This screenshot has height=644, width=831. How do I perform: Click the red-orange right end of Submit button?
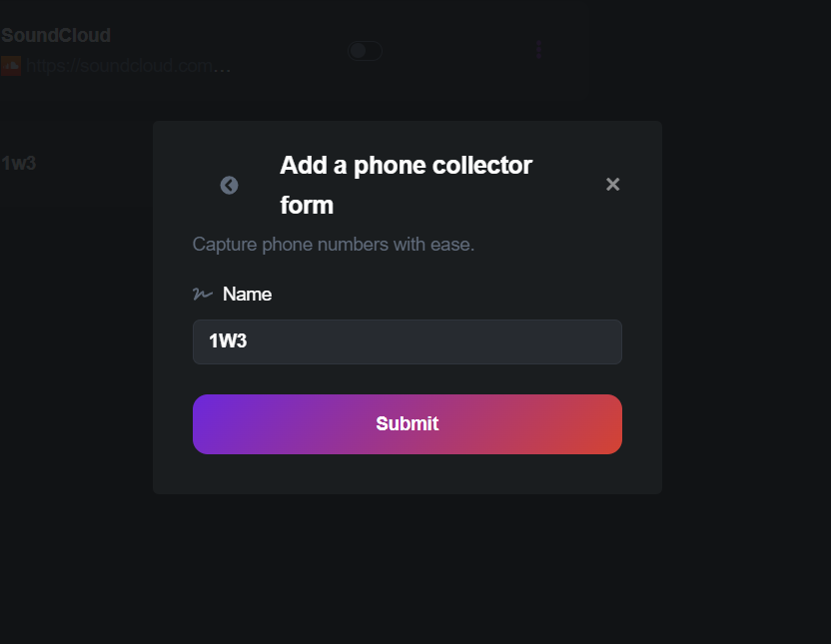pyautogui.click(x=597, y=423)
